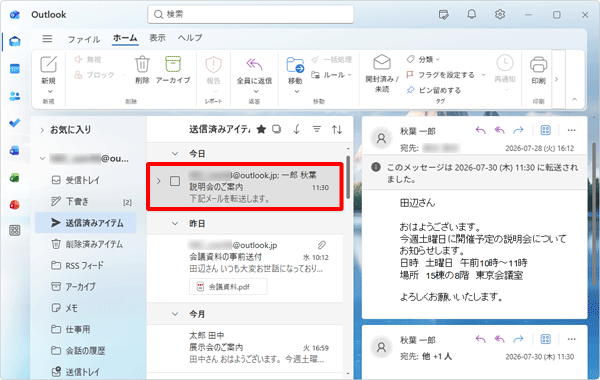Collapse the ribbon with up chevron
This screenshot has height=380, width=600.
(574, 99)
